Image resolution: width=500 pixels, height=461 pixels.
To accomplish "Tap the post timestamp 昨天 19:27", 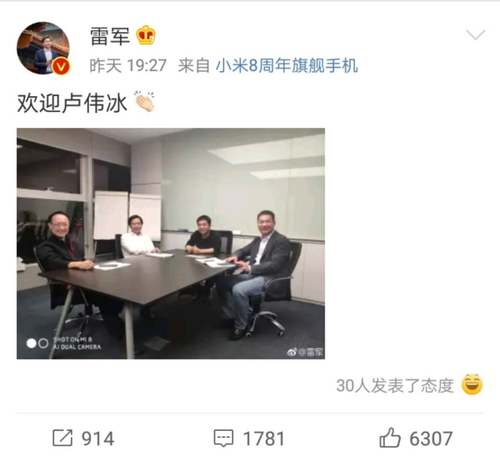I will point(128,65).
